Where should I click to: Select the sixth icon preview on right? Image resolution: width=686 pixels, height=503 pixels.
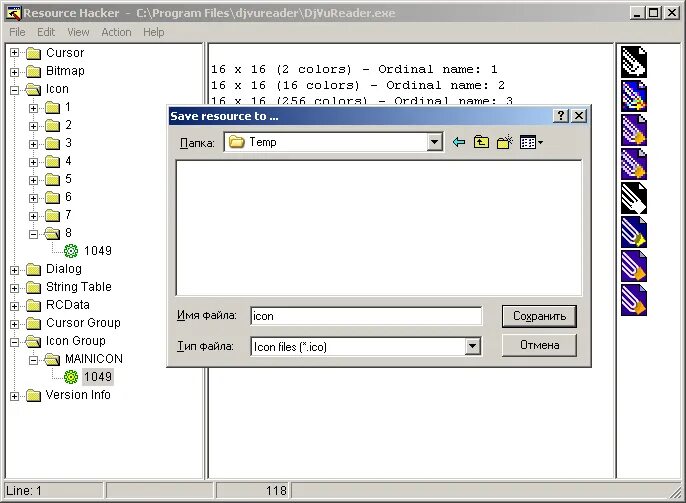[x=634, y=232]
